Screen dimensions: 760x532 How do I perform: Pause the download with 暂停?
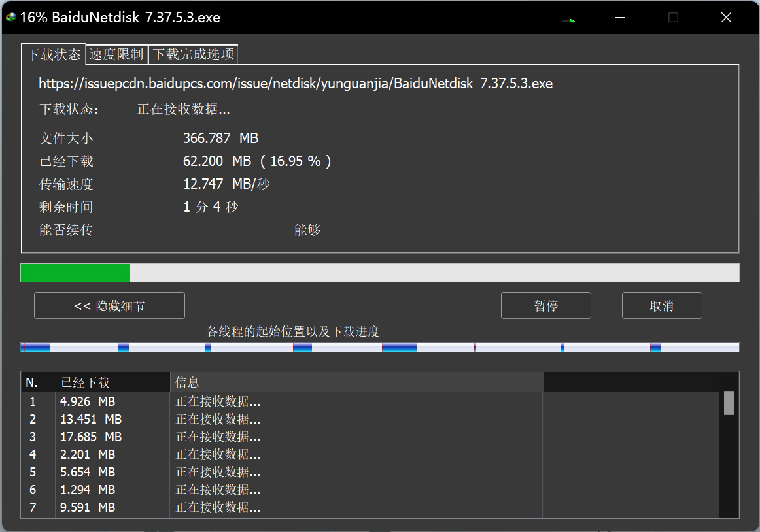coord(545,306)
